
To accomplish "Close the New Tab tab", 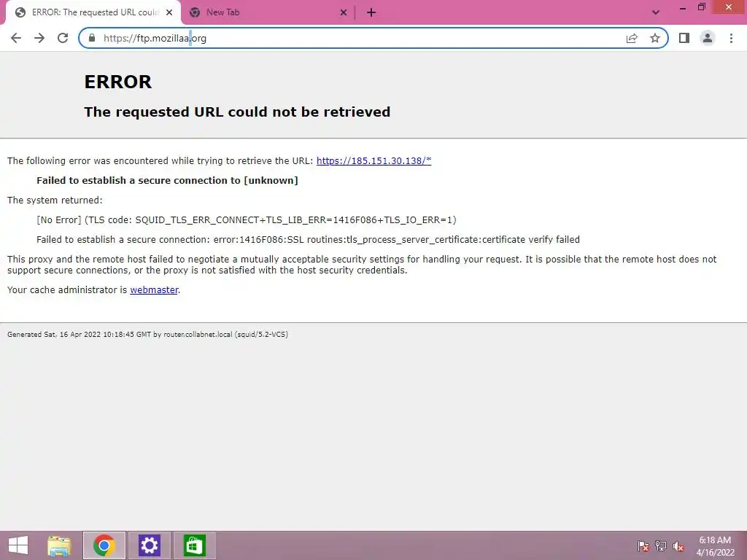I will (344, 12).
